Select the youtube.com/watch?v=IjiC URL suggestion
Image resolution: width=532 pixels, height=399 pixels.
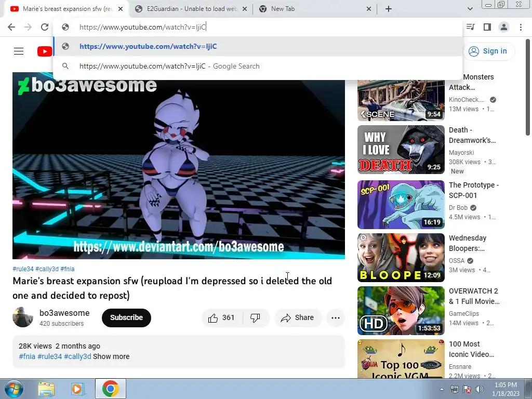coord(258,46)
